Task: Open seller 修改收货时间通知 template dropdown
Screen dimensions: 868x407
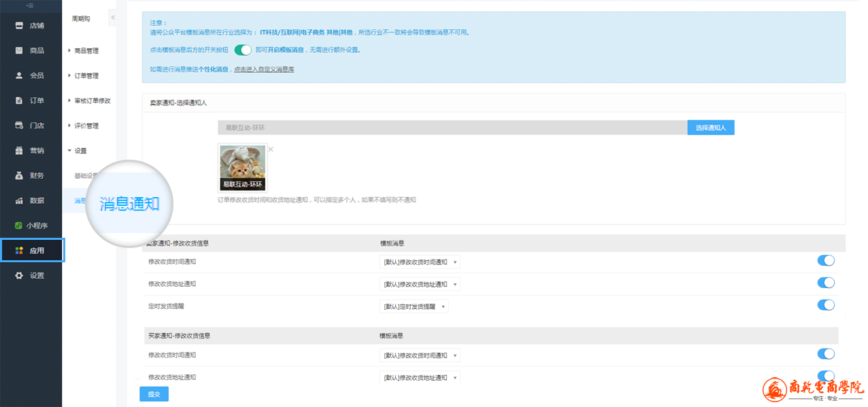Action: (419, 262)
